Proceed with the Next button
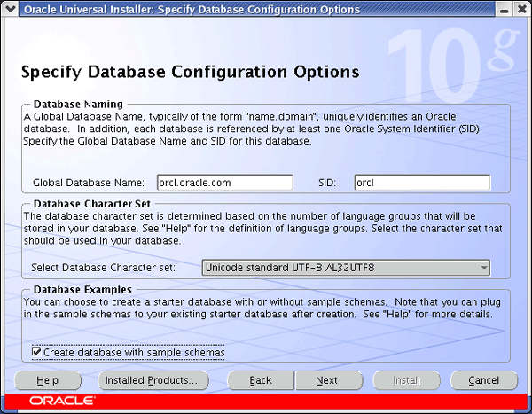The height and width of the screenshot is (414, 532). pyautogui.click(x=327, y=380)
